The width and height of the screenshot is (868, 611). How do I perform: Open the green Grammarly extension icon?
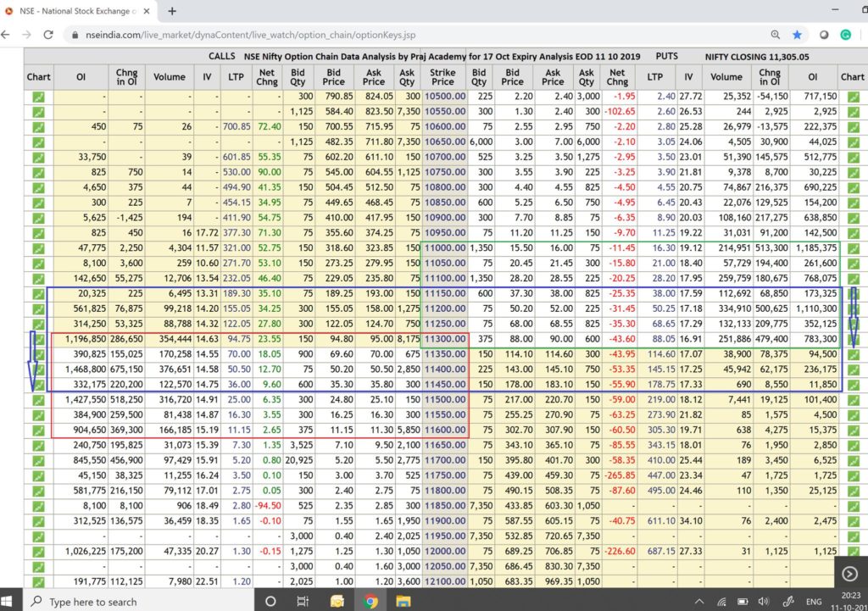point(846,36)
